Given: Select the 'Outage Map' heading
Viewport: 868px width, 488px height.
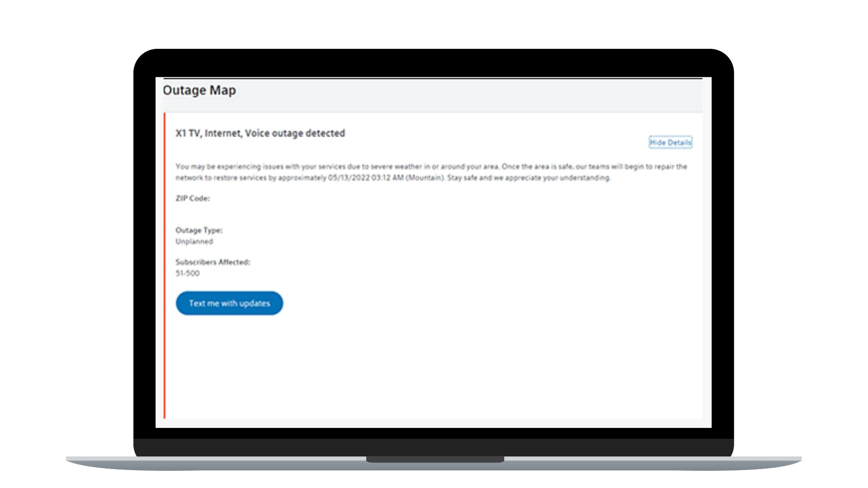Looking at the screenshot, I should [199, 90].
